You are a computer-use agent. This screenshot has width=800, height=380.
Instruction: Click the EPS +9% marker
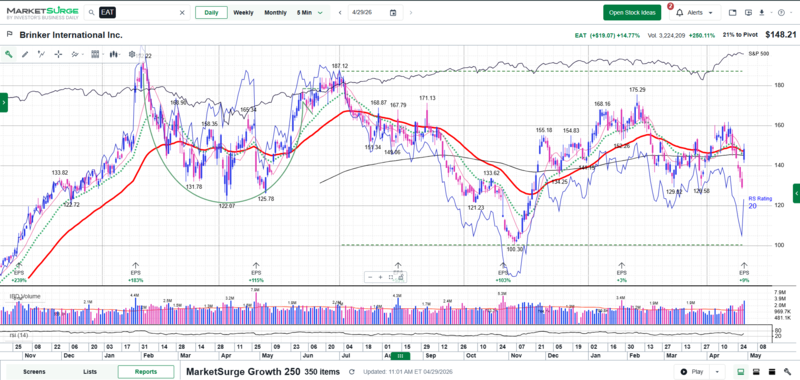tap(744, 273)
